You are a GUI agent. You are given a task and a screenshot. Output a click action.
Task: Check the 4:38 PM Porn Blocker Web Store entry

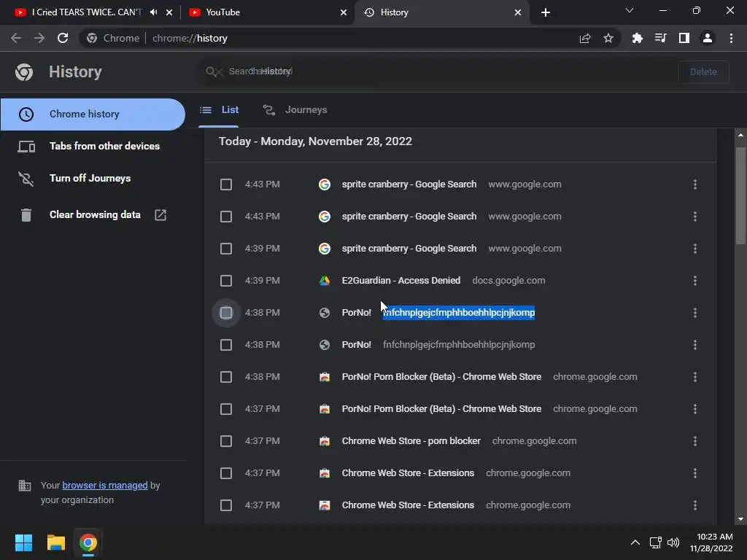(x=226, y=377)
